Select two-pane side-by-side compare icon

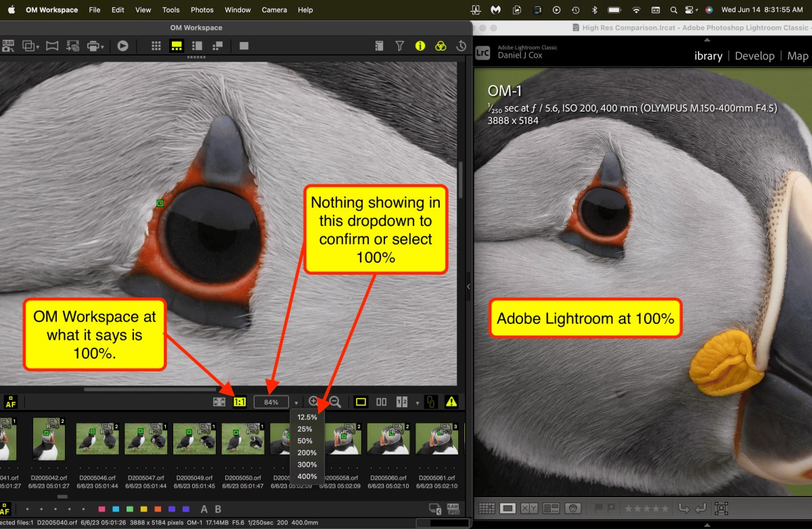pyautogui.click(x=382, y=402)
